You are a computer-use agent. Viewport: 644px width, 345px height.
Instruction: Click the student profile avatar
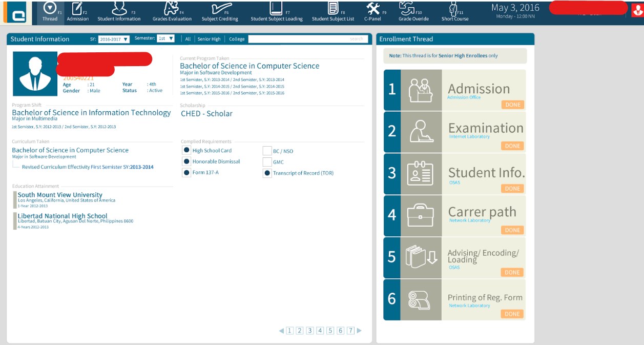[35, 74]
